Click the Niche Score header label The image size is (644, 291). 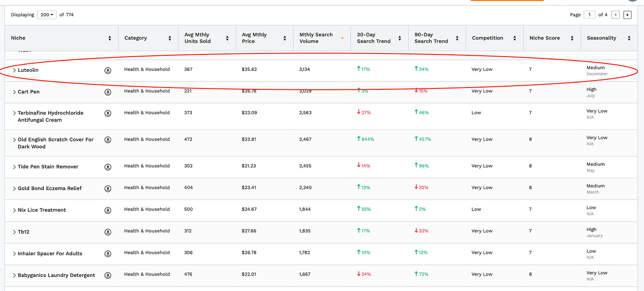point(544,38)
